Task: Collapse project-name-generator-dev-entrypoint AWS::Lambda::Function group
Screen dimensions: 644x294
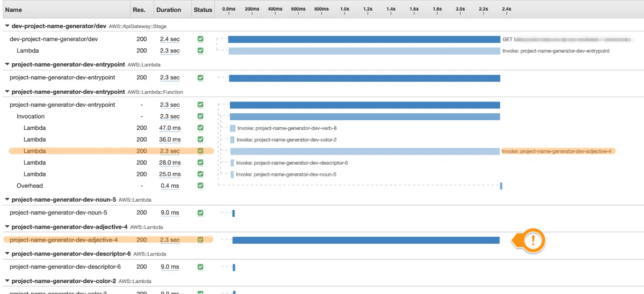Action: coord(7,92)
